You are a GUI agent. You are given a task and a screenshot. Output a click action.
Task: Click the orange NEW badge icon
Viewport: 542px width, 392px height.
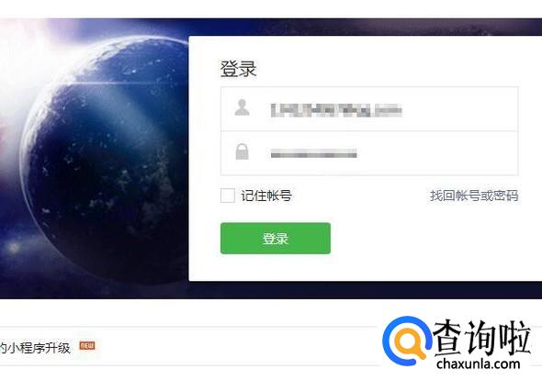click(87, 345)
